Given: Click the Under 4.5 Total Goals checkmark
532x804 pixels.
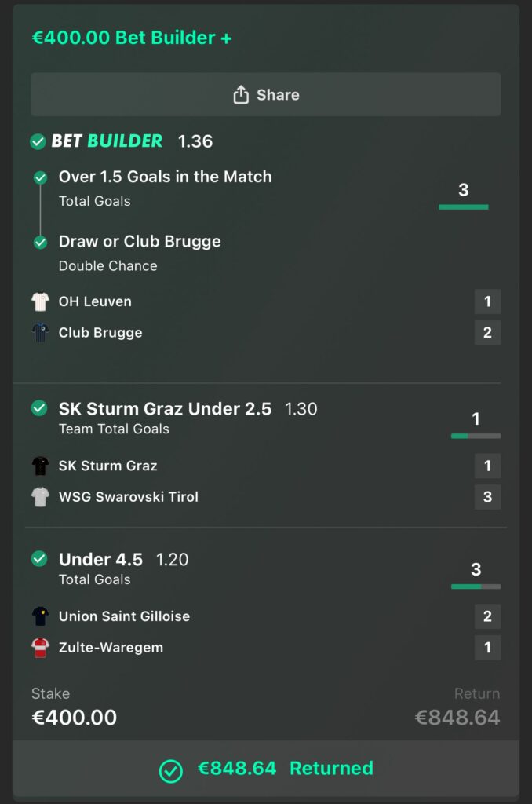Looking at the screenshot, I should click(x=38, y=559).
